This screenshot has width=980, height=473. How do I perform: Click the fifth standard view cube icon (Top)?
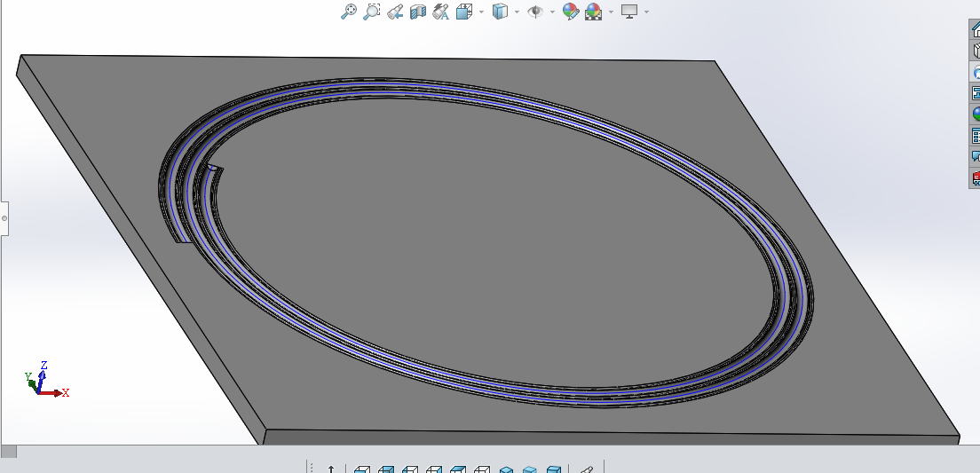[458, 469]
